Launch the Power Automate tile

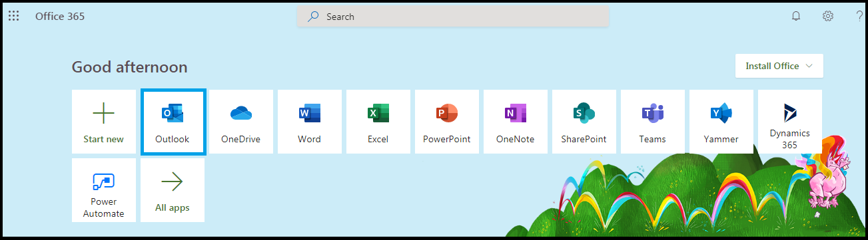104,190
